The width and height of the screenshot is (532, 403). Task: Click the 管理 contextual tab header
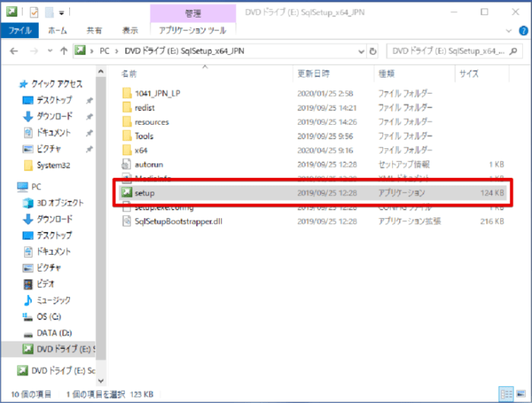[x=193, y=13]
